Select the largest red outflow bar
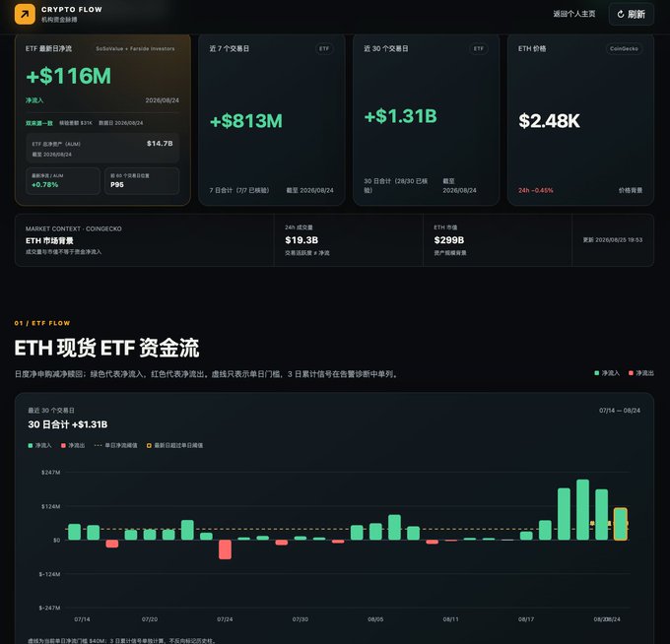The image size is (670, 644). pos(225,549)
